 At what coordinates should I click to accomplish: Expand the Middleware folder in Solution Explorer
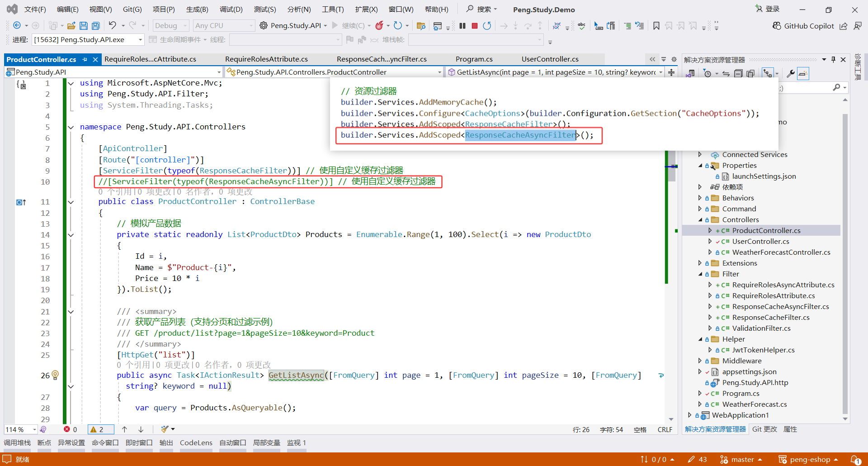pyautogui.click(x=700, y=361)
